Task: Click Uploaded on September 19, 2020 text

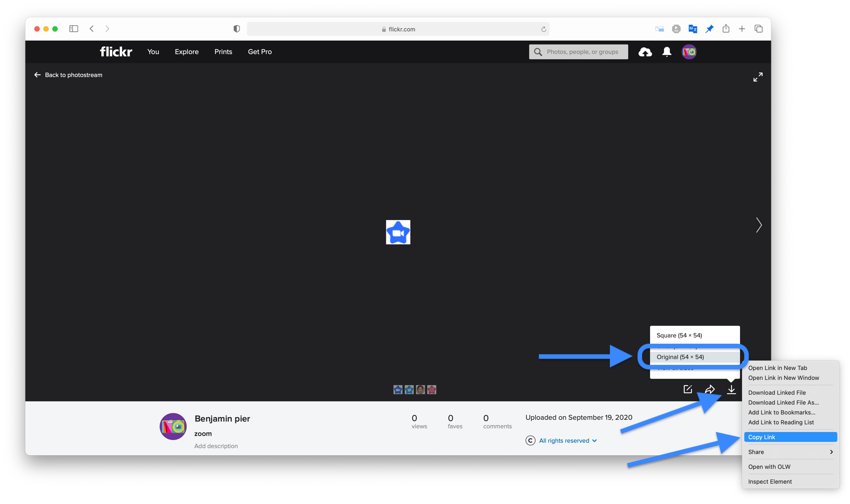Action: click(579, 418)
